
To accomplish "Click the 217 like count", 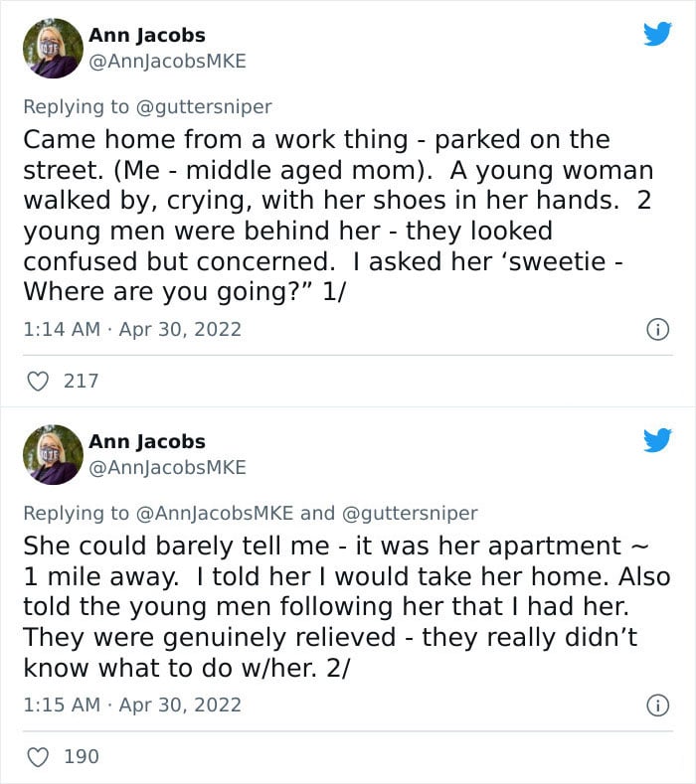I will [x=82, y=381].
